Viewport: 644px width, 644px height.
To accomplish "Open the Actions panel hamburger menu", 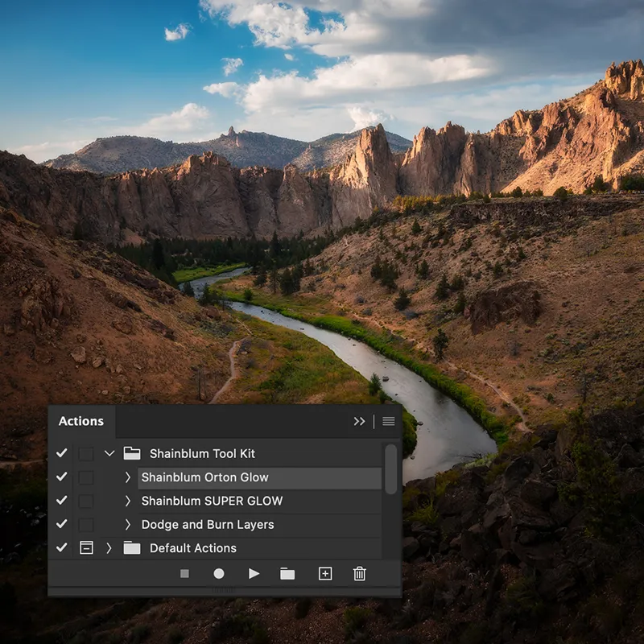I will (x=389, y=421).
